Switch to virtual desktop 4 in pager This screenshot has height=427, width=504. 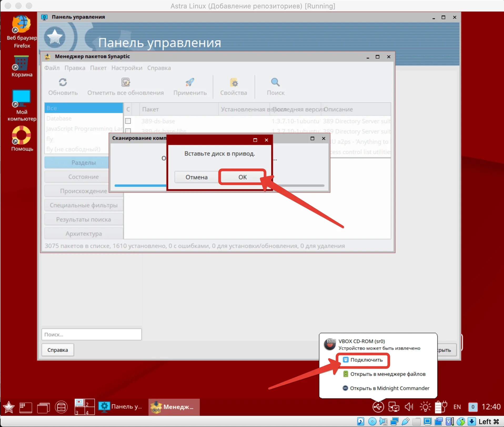pyautogui.click(x=89, y=411)
